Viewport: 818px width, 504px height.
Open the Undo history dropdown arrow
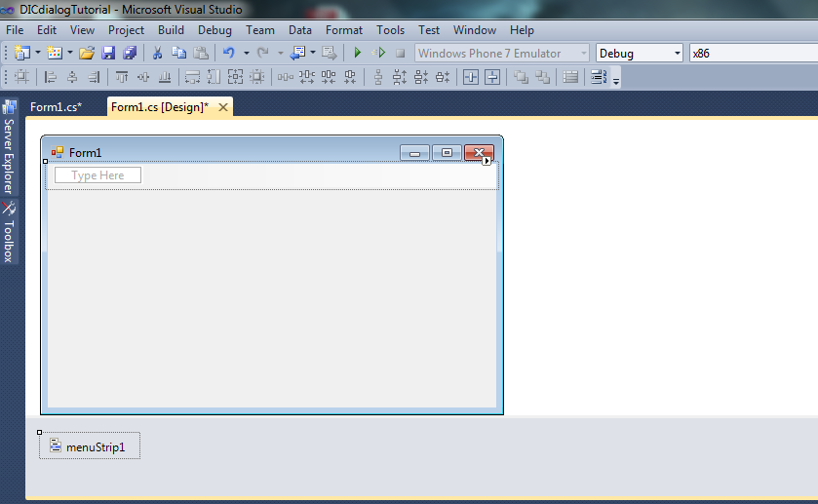(247, 53)
